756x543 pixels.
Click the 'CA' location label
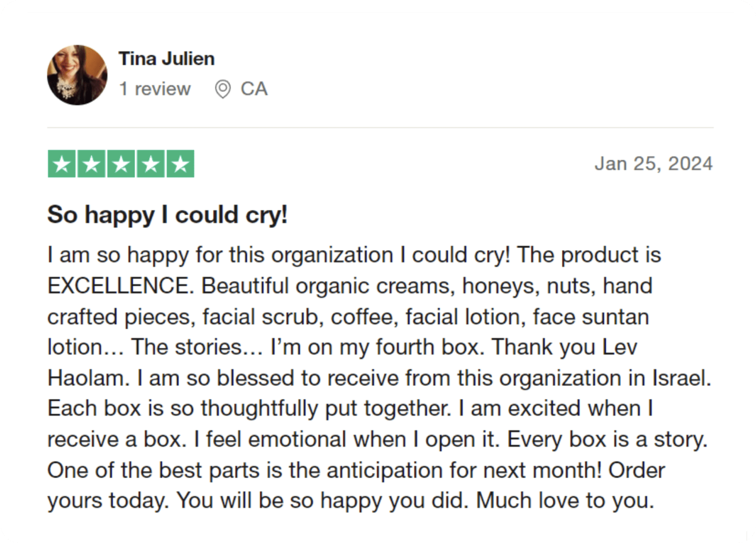[x=254, y=89]
